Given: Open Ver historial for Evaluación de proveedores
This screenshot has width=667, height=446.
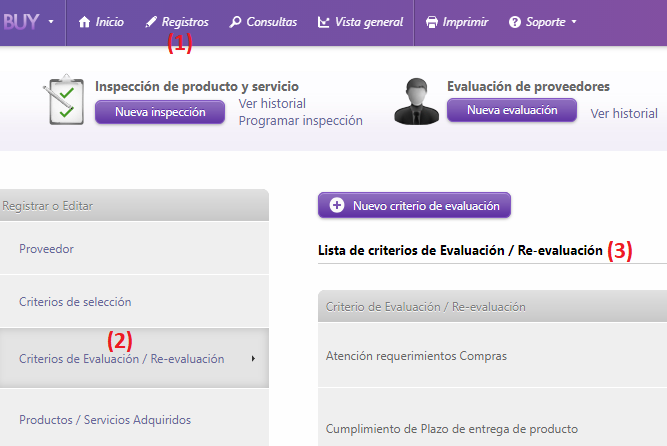Looking at the screenshot, I should point(624,114).
